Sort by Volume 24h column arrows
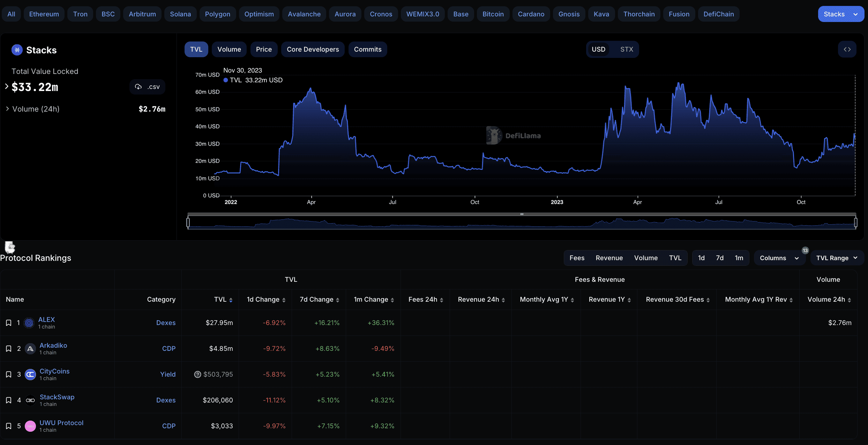868x445 pixels. (849, 300)
